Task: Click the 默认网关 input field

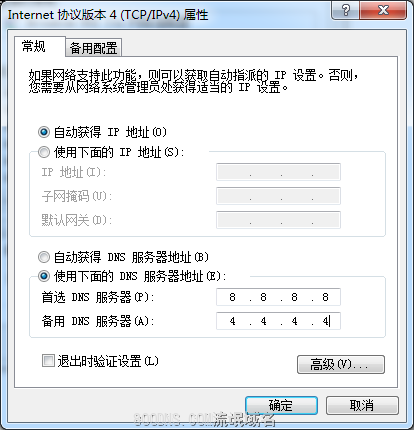Action: [278, 220]
